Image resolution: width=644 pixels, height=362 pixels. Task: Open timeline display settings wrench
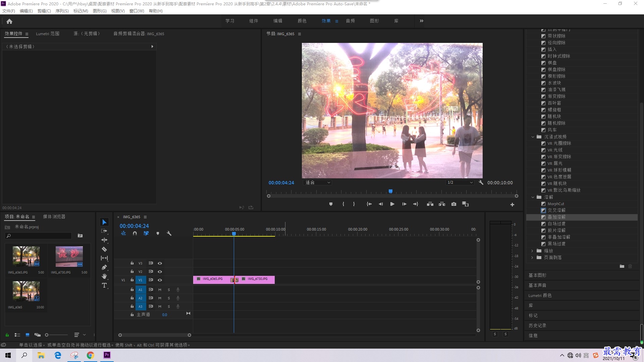coord(169,233)
